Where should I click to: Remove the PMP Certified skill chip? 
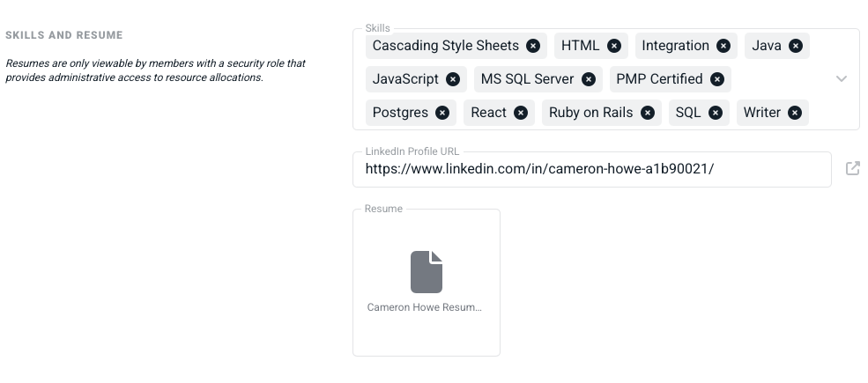point(717,79)
